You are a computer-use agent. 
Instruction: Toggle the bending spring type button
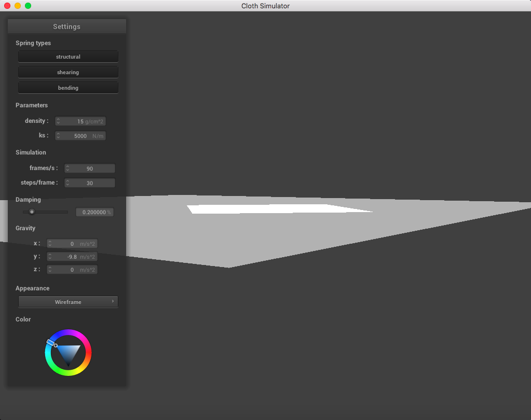(x=68, y=88)
